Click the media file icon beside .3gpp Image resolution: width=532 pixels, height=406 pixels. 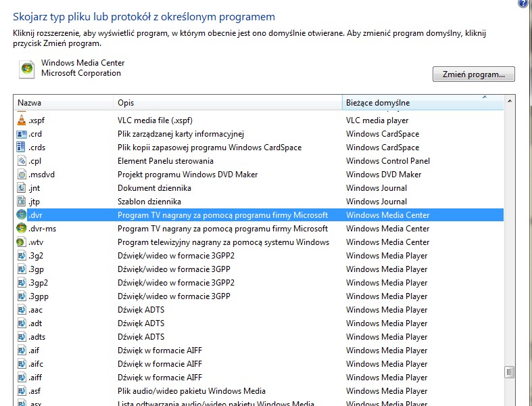click(22, 296)
